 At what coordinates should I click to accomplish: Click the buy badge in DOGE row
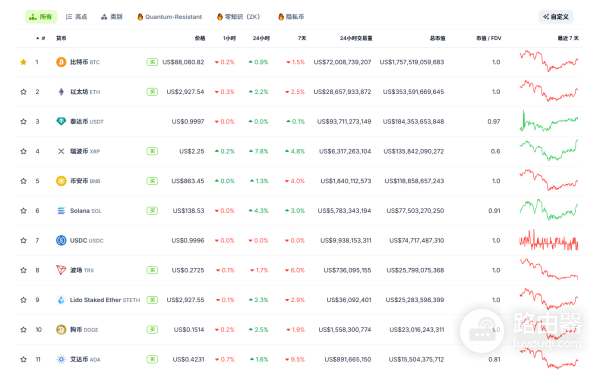click(152, 330)
